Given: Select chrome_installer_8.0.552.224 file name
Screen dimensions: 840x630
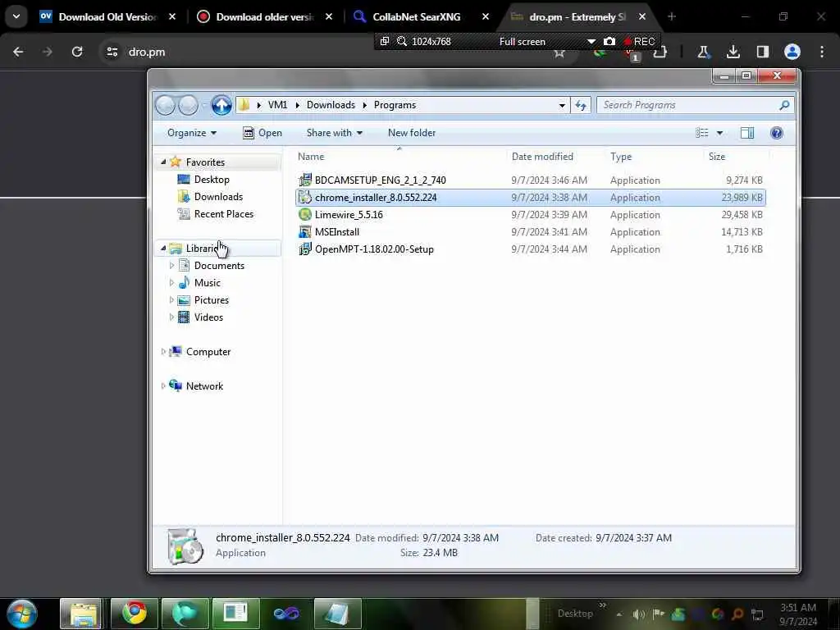Looking at the screenshot, I should [376, 198].
